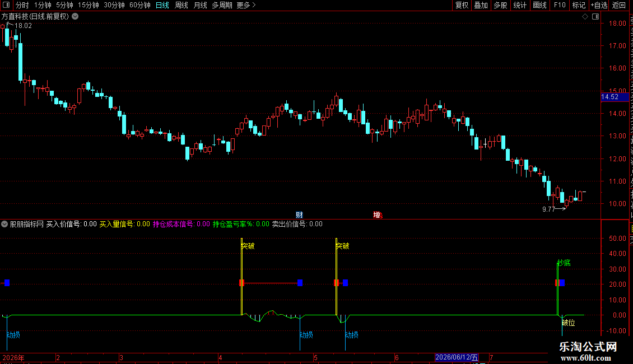
Task: Click the 返回 back button
Action: 619,5
